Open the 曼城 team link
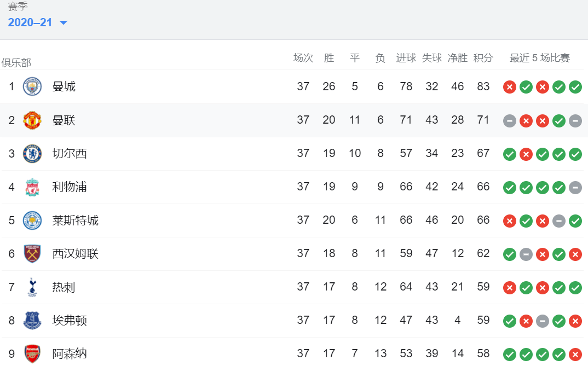588x366 pixels. pos(64,86)
